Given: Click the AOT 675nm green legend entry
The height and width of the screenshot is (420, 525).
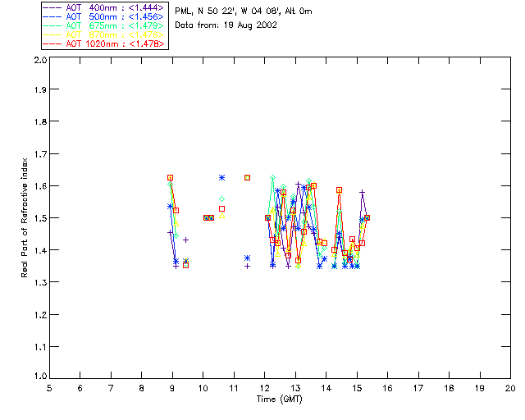Looking at the screenshot, I should [x=106, y=25].
